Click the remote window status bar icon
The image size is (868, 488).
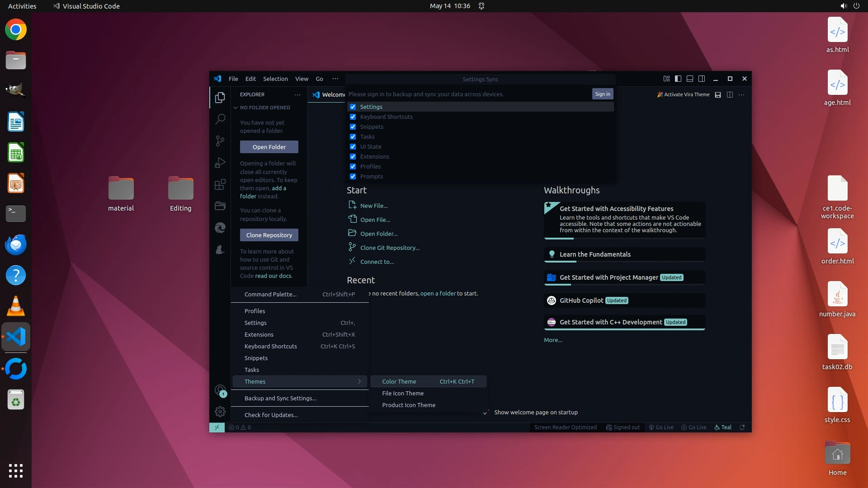point(217,427)
